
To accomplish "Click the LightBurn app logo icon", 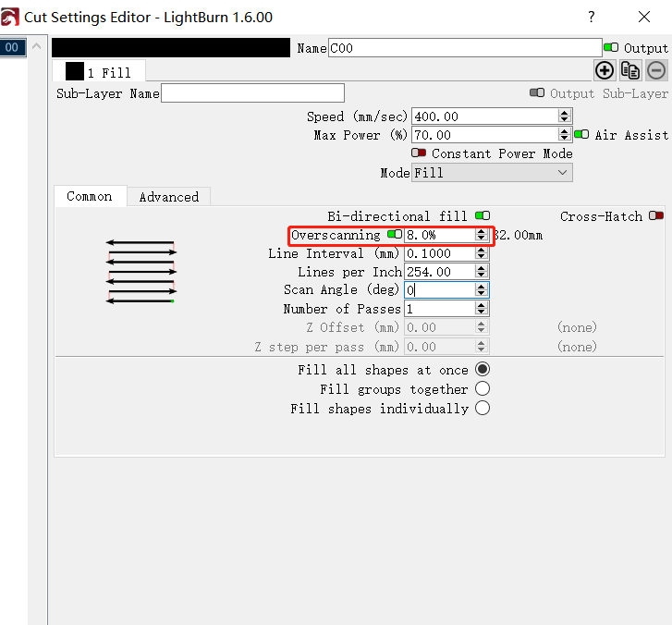I will (10, 17).
